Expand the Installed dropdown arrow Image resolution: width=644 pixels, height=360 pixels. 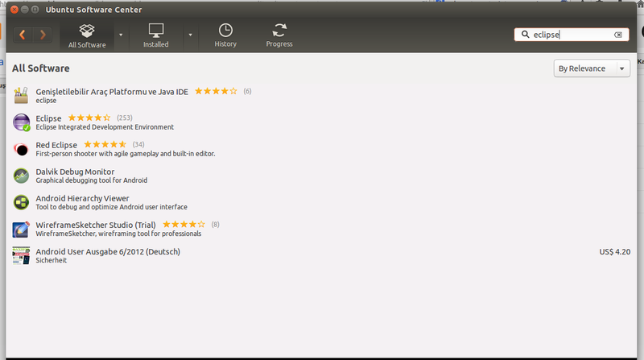[190, 35]
